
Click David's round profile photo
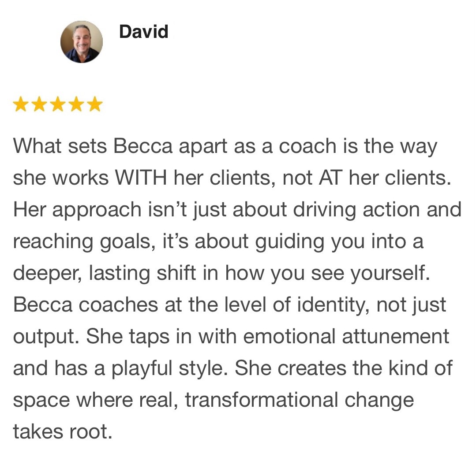click(x=81, y=41)
